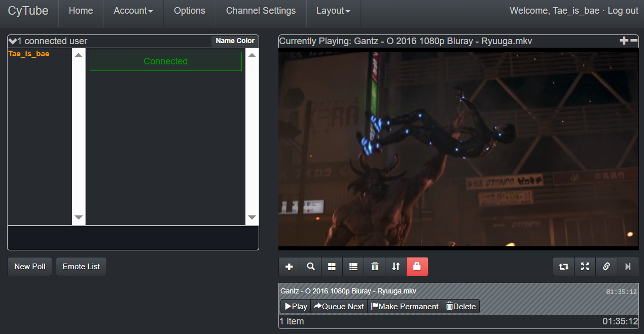Click the total playlist time beside "1 item"

(620, 321)
